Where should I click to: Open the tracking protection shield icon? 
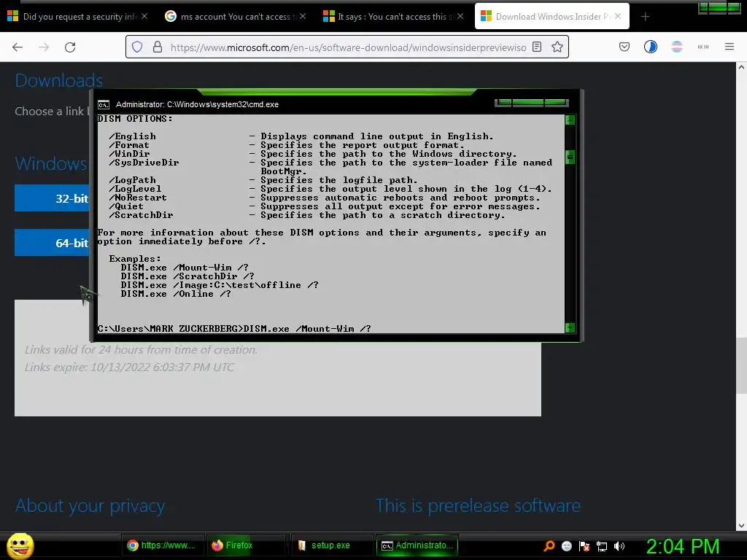(137, 47)
